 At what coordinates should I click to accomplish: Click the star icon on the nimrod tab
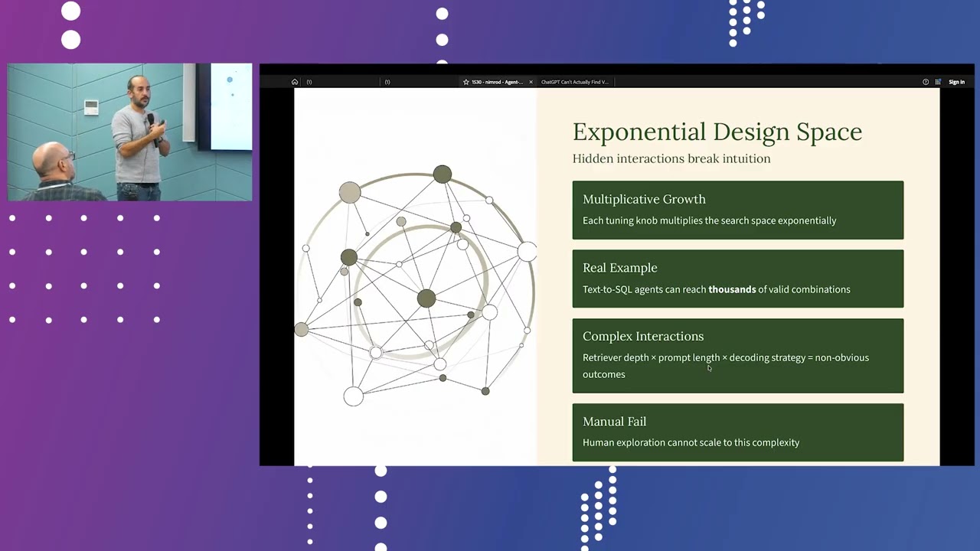tap(465, 82)
